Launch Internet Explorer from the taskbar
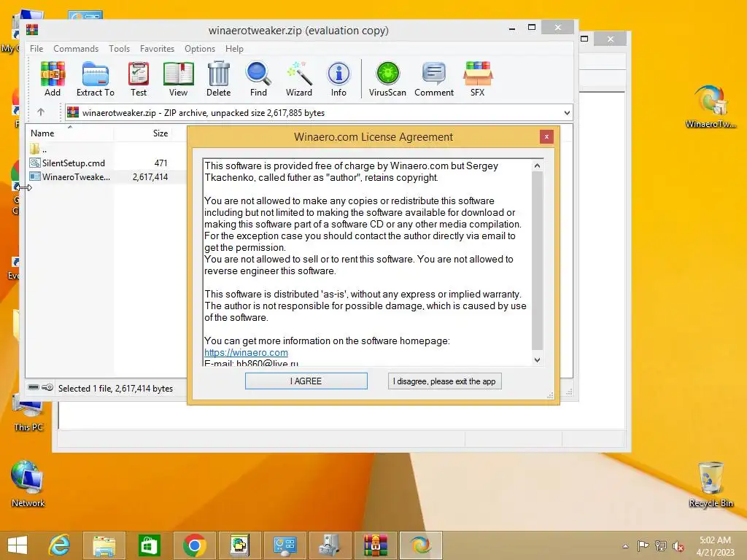The width and height of the screenshot is (747, 560). tap(60, 545)
